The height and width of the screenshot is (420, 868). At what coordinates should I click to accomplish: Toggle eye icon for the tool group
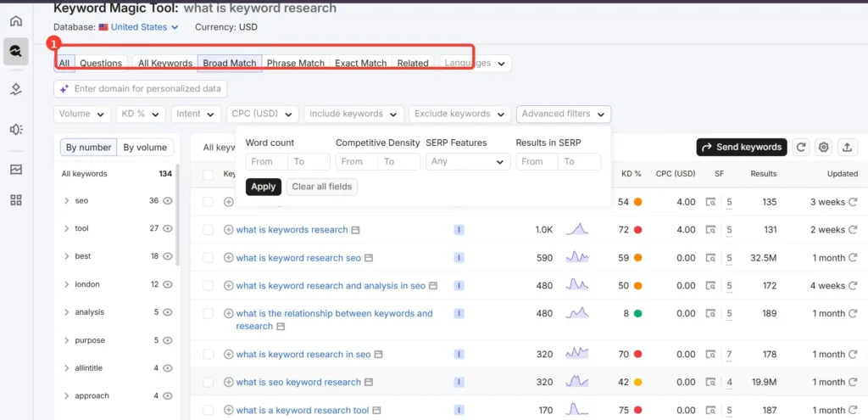tap(169, 228)
